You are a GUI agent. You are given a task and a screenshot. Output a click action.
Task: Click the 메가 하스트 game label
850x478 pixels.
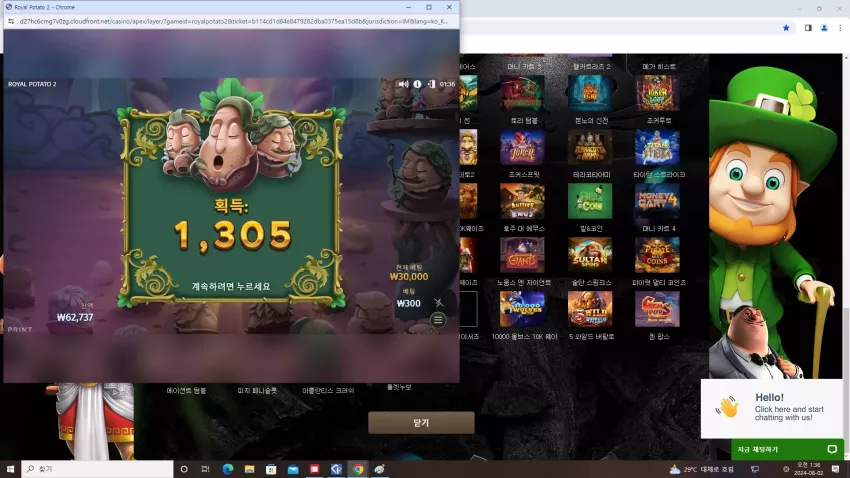coord(659,66)
